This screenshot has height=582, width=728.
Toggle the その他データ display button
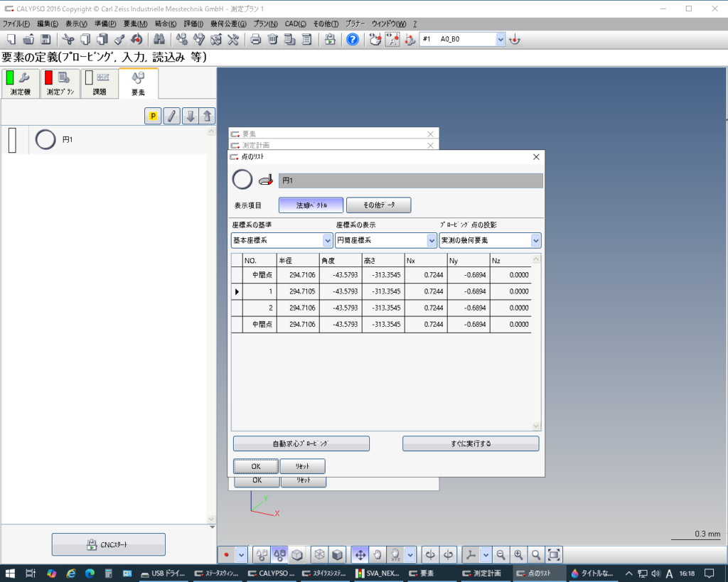[378, 205]
